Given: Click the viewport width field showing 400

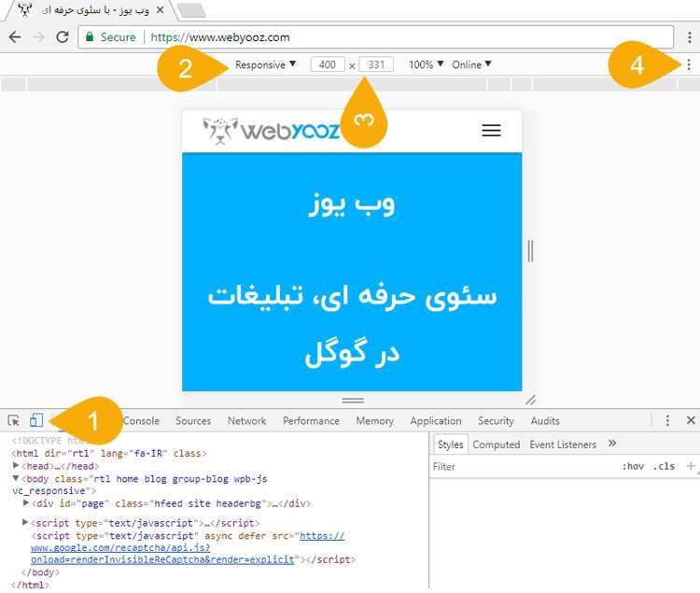Looking at the screenshot, I should pos(328,64).
